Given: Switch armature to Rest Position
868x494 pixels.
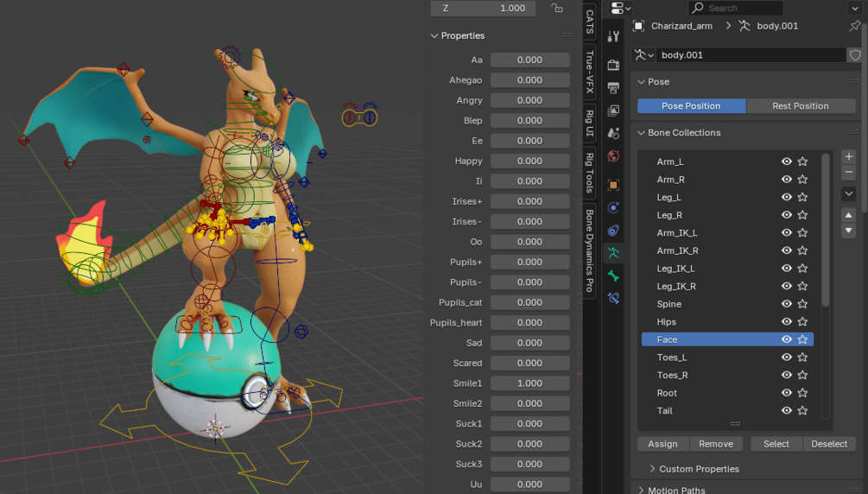Looking at the screenshot, I should click(x=801, y=105).
